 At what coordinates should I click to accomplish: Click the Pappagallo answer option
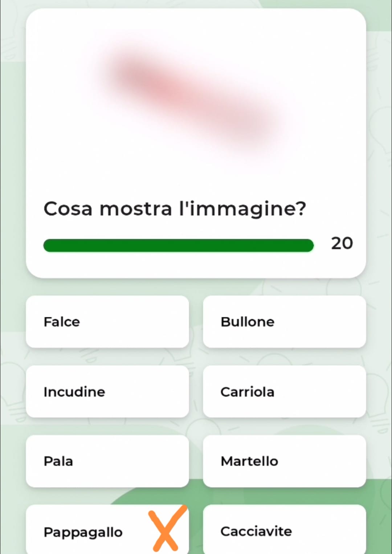tap(83, 531)
